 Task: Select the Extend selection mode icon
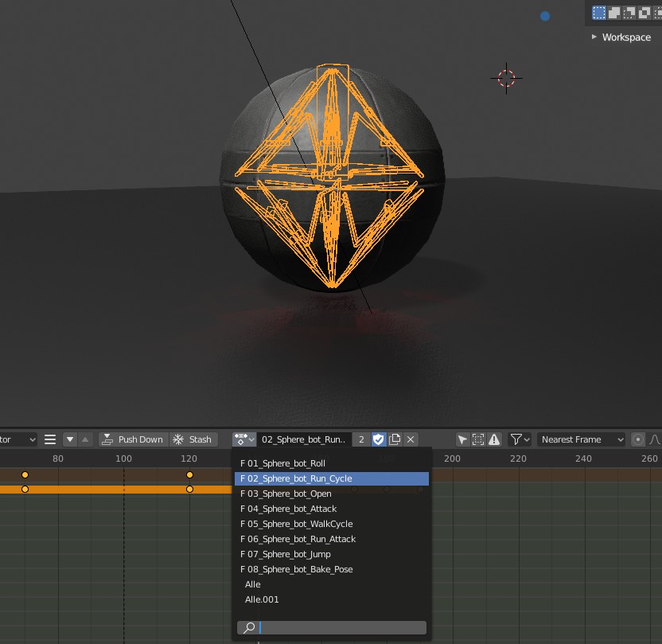coord(614,13)
